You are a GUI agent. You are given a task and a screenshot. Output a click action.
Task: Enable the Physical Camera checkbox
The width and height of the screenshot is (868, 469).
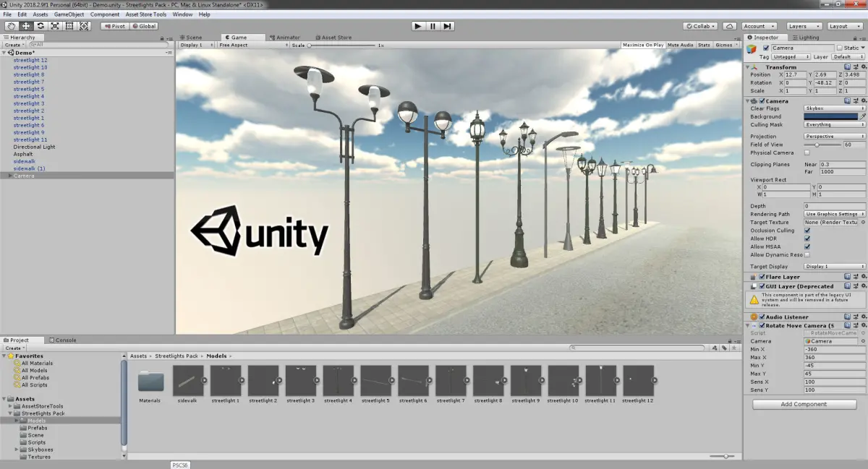point(807,152)
